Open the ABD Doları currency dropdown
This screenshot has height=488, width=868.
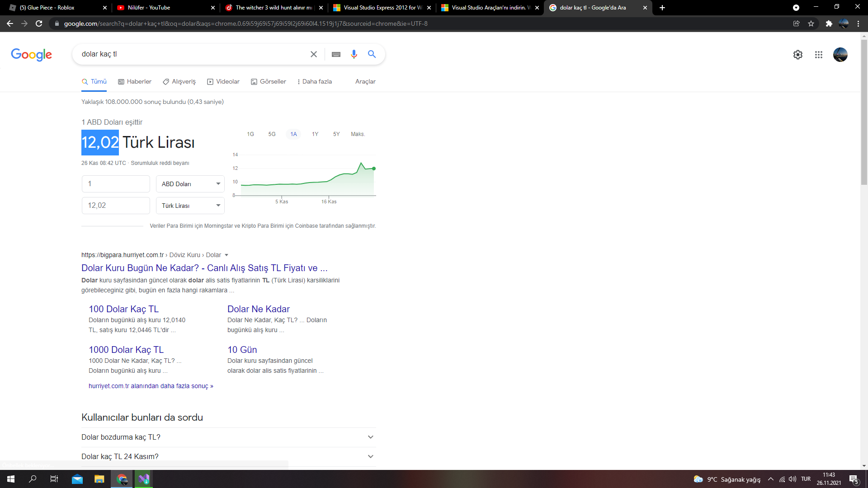coord(190,184)
